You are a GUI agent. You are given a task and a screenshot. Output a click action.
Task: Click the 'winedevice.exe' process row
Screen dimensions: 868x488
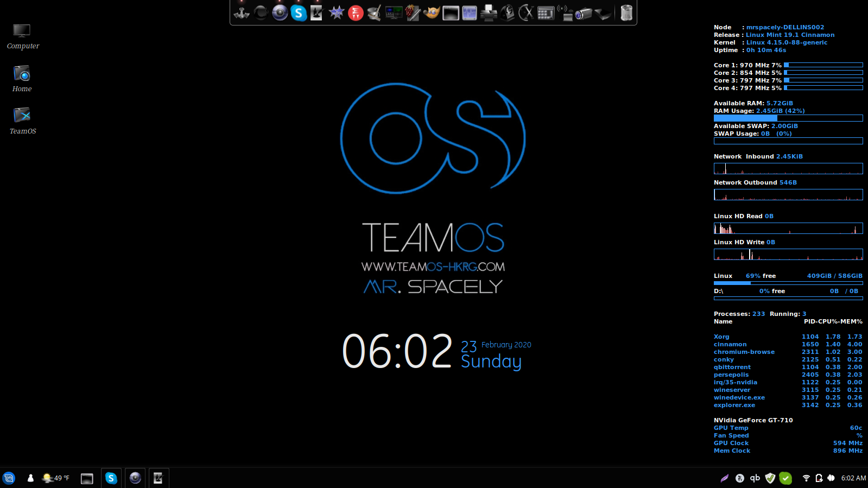click(x=788, y=397)
